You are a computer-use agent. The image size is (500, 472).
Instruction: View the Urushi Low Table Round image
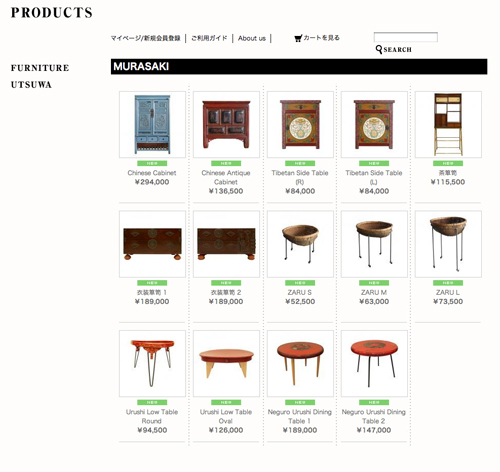[152, 363]
